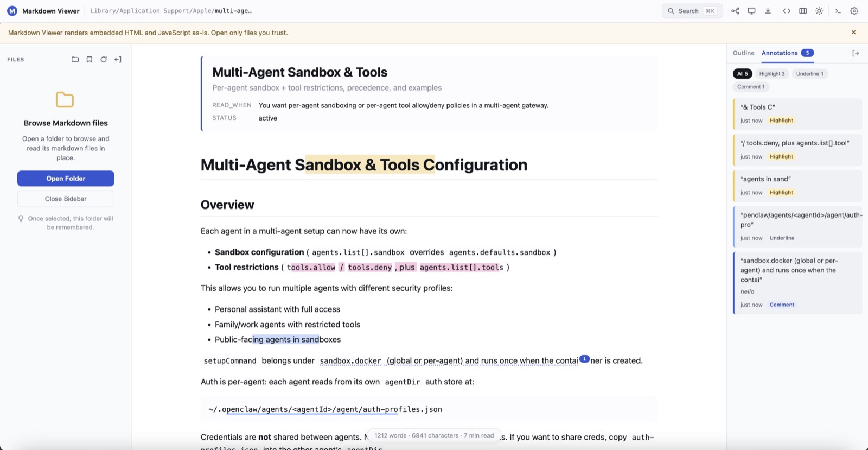
Task: Click the lightbulb hint icon
Action: (21, 219)
